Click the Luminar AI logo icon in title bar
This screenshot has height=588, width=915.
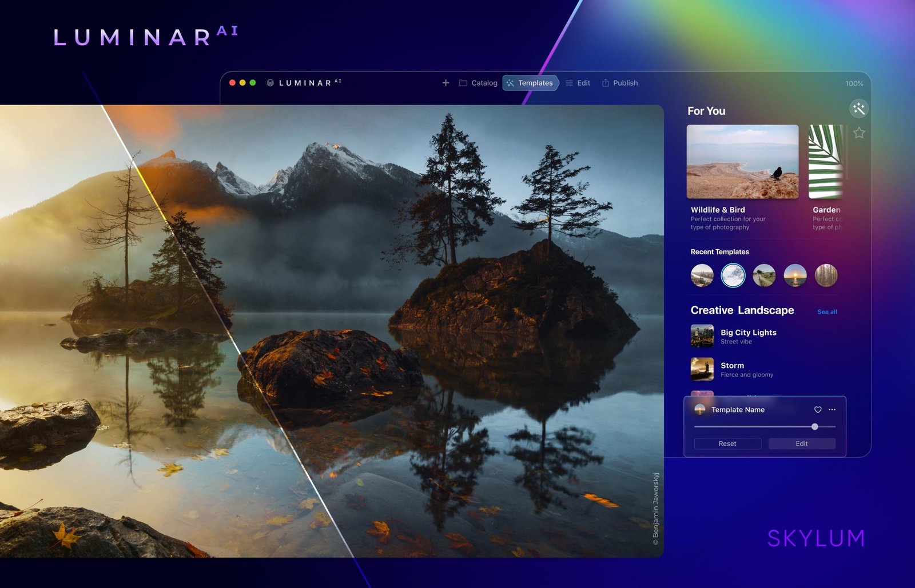click(270, 83)
